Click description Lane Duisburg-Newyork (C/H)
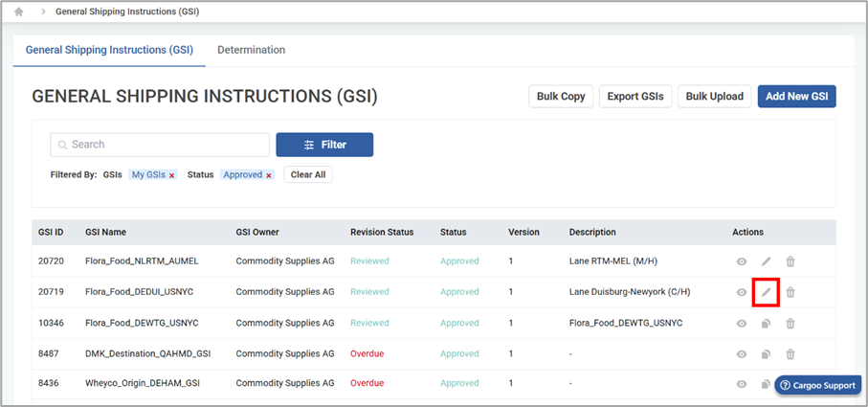Screen dimensions: 868x407 [x=630, y=292]
